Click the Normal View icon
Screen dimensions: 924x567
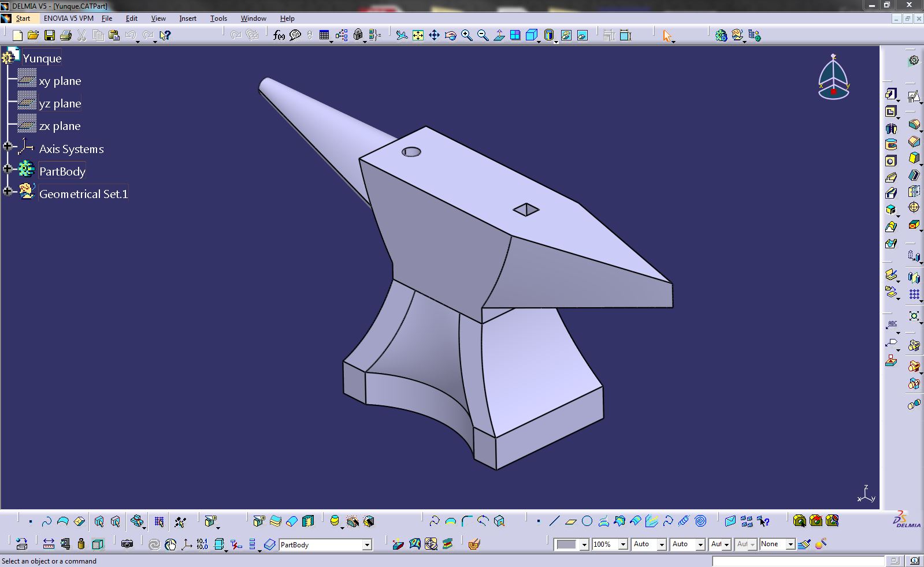coord(499,35)
